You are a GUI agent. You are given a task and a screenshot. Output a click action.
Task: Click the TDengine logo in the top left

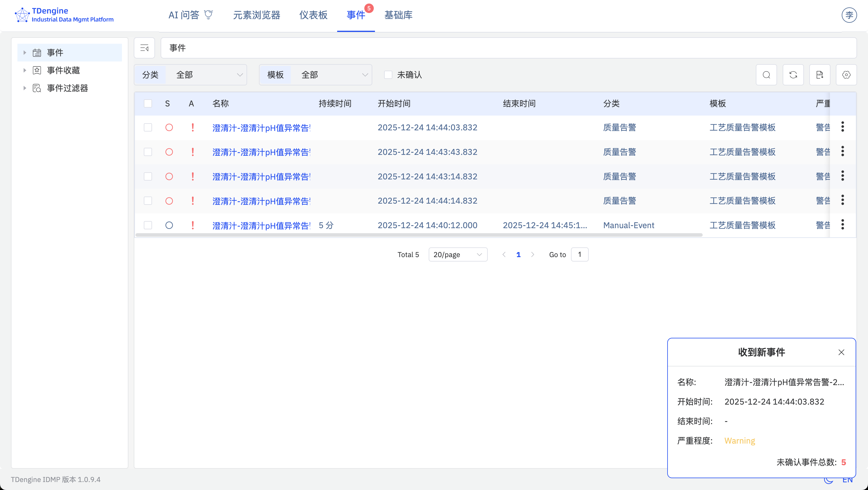[22, 14]
